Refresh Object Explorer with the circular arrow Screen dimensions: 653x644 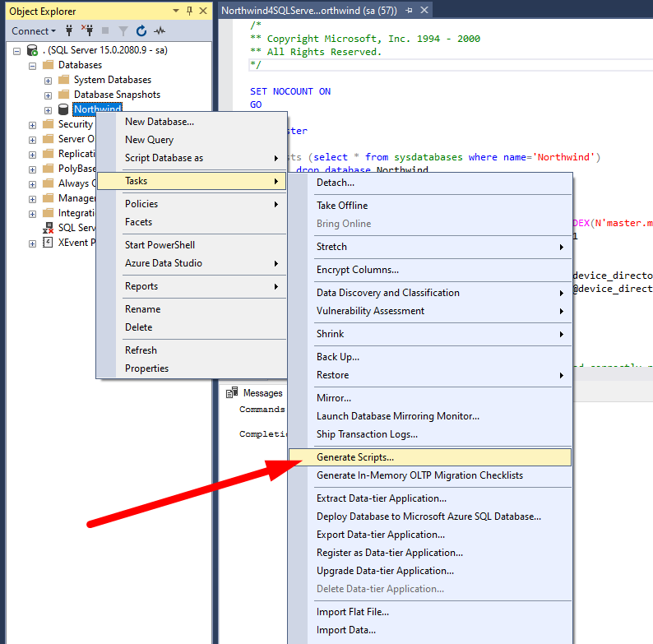coord(141,31)
